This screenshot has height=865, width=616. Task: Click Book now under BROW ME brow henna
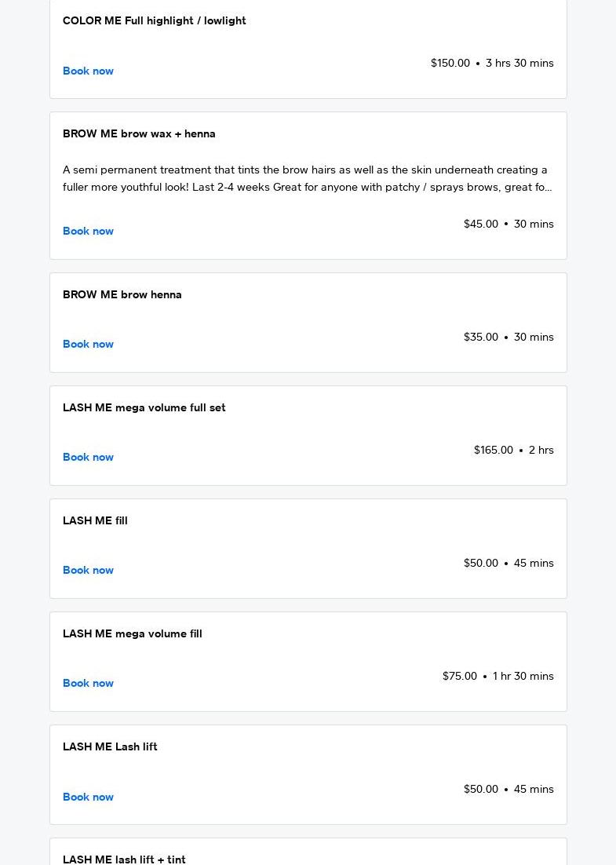coord(88,344)
